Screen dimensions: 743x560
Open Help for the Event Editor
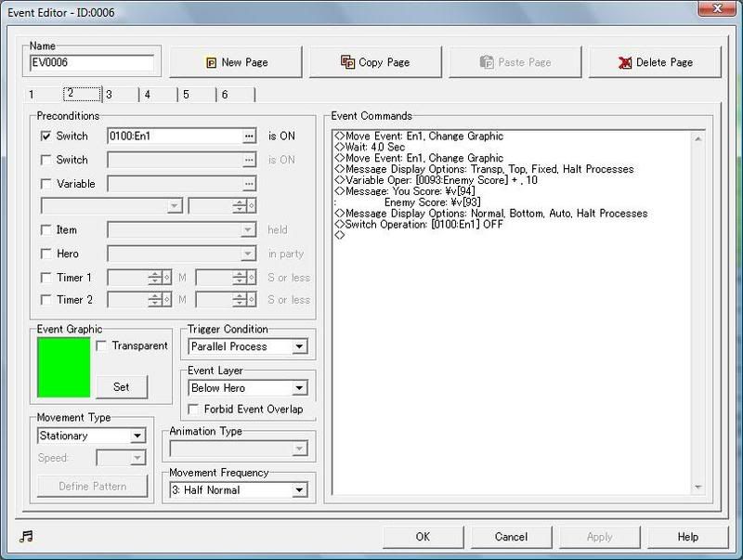point(688,537)
